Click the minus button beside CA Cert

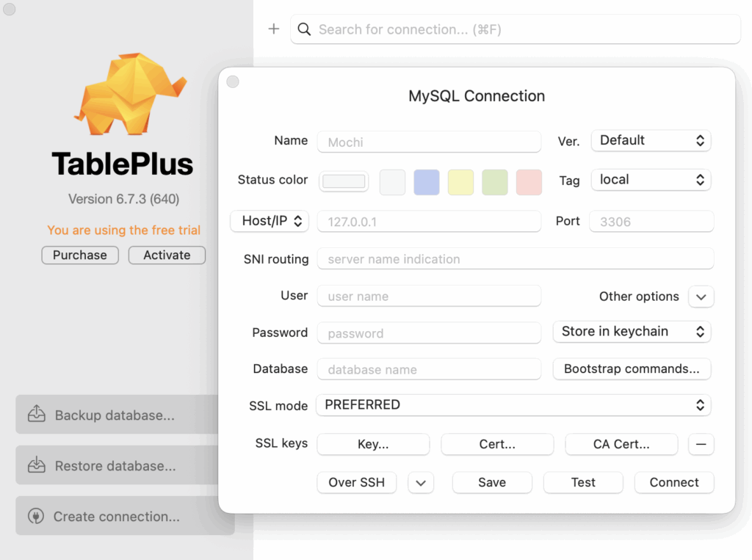(x=701, y=444)
